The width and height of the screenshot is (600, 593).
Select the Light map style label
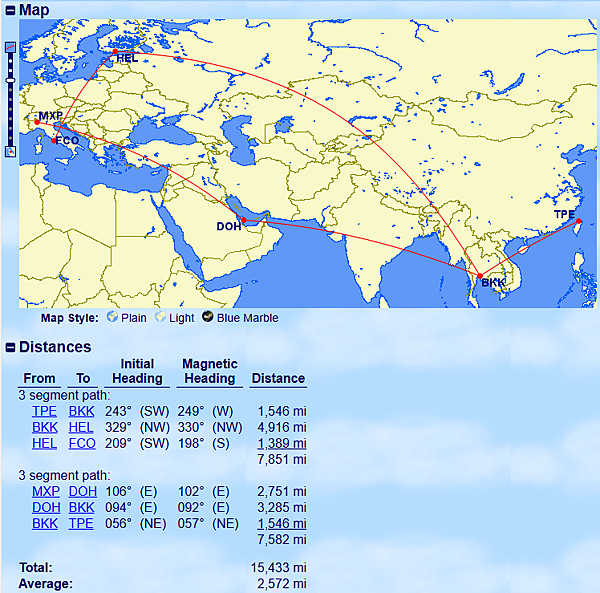pyautogui.click(x=181, y=318)
